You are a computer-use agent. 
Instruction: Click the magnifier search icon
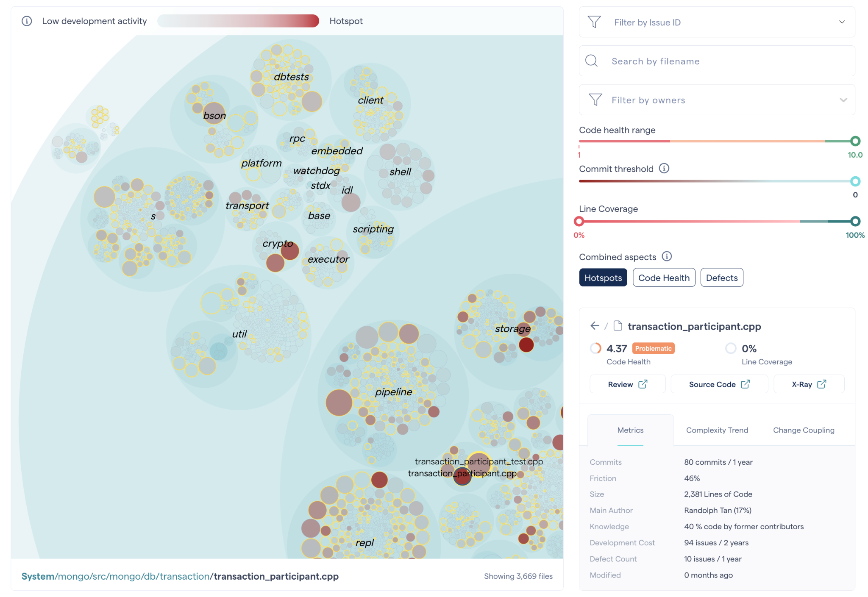591,61
